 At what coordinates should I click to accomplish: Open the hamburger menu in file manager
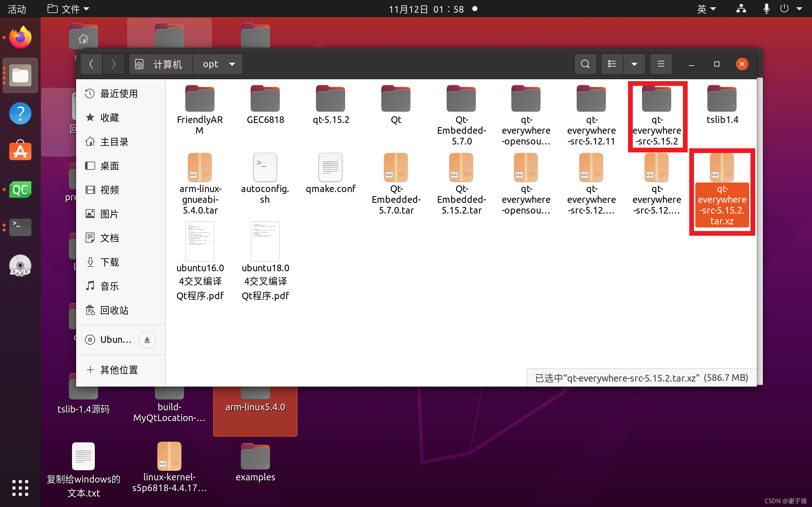[x=661, y=64]
